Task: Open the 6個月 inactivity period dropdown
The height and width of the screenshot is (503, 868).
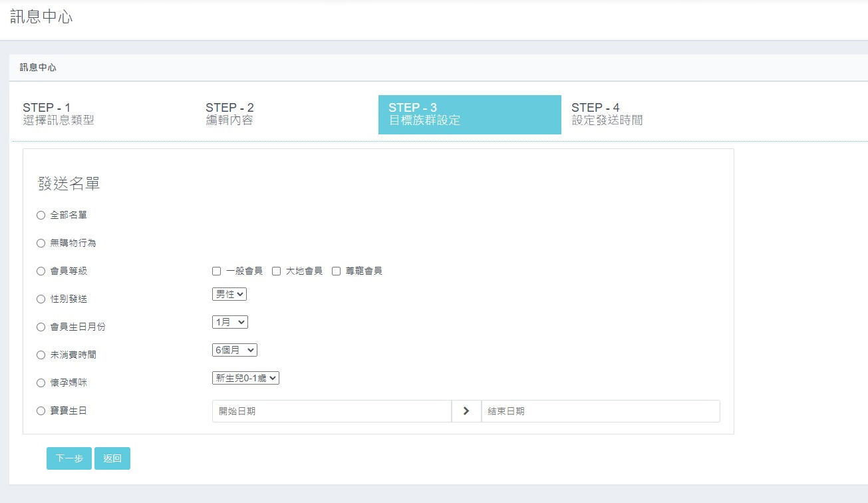Action: [234, 350]
